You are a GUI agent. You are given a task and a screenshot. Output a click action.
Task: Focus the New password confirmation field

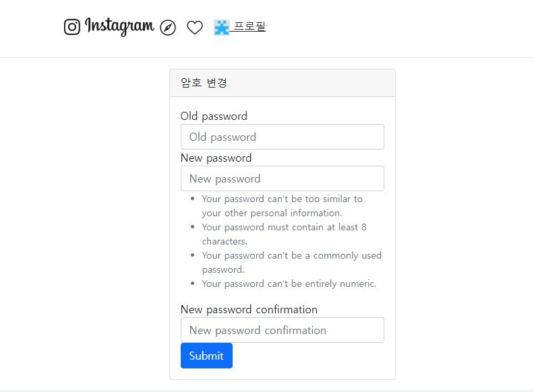(283, 330)
